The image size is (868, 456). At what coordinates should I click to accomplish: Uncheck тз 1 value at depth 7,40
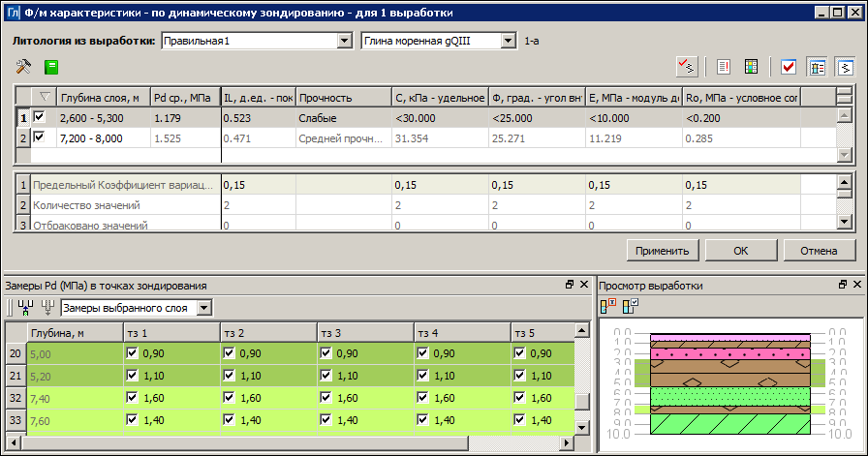tap(132, 397)
